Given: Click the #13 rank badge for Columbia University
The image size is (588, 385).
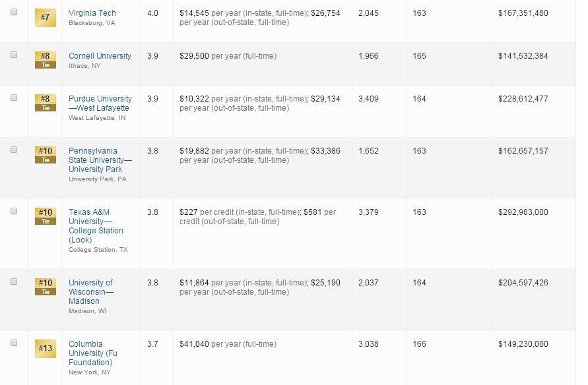Looking at the screenshot, I should [46, 349].
